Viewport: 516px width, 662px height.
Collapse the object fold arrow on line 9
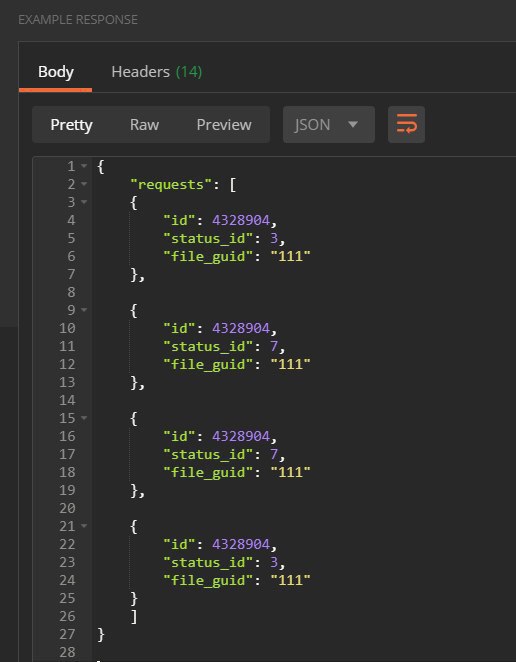[84, 310]
